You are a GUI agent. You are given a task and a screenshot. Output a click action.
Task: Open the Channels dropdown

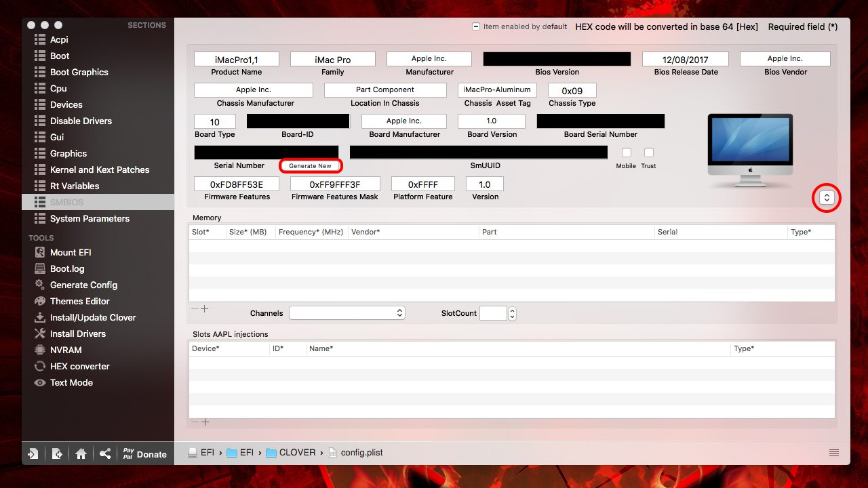point(347,313)
